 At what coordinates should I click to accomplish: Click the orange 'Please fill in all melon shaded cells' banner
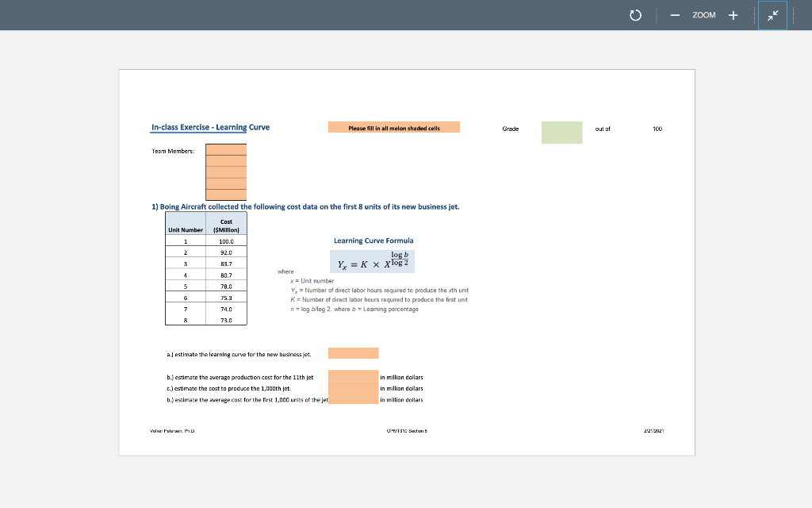pyautogui.click(x=394, y=126)
